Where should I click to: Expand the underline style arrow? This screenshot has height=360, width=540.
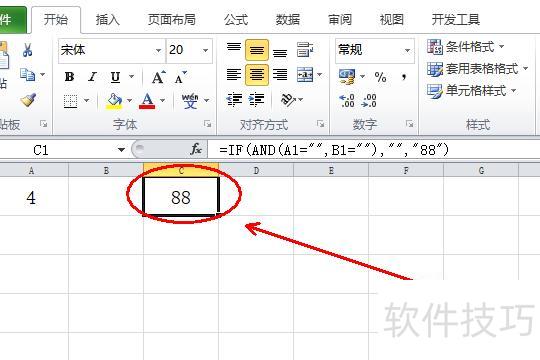(x=132, y=76)
